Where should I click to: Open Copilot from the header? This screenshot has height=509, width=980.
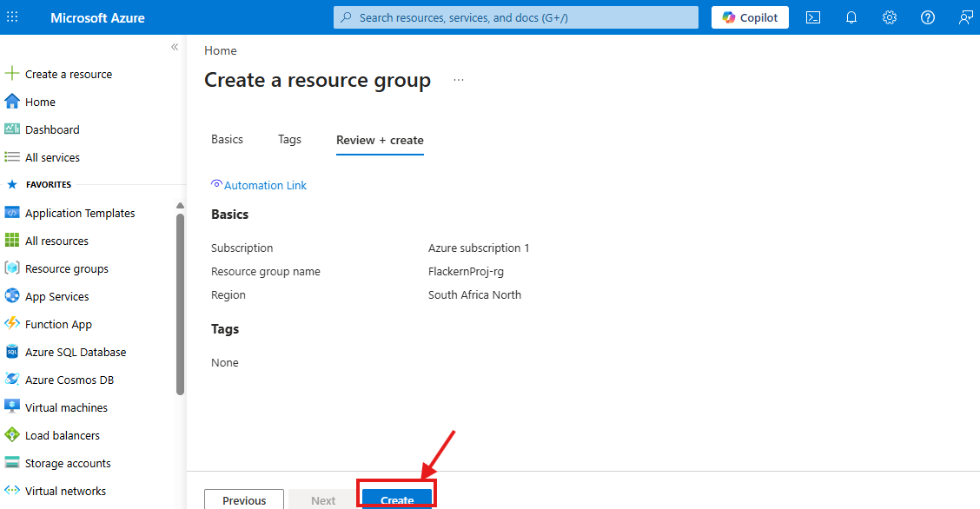click(750, 17)
